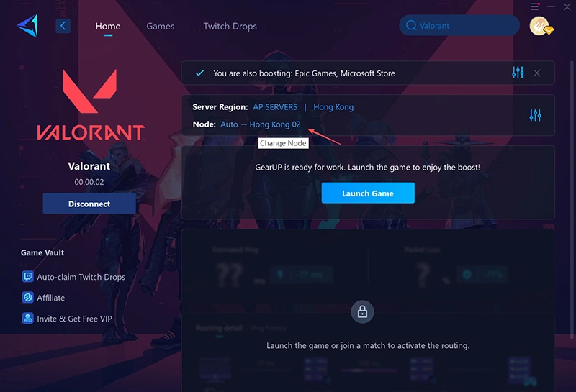This screenshot has width=576, height=392.
Task: Minimize the GearUP window
Action: [x=551, y=6]
